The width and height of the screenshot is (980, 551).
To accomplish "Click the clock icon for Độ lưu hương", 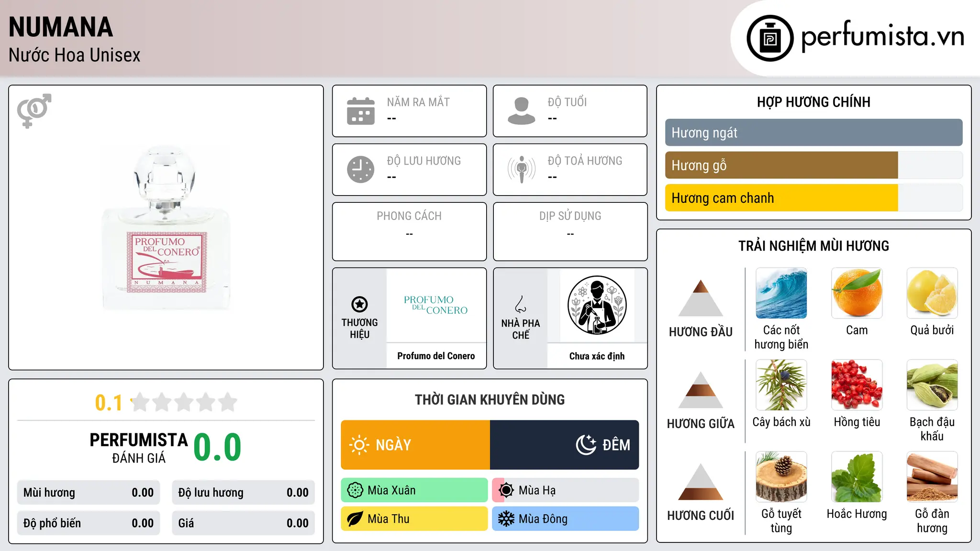I will click(x=361, y=169).
